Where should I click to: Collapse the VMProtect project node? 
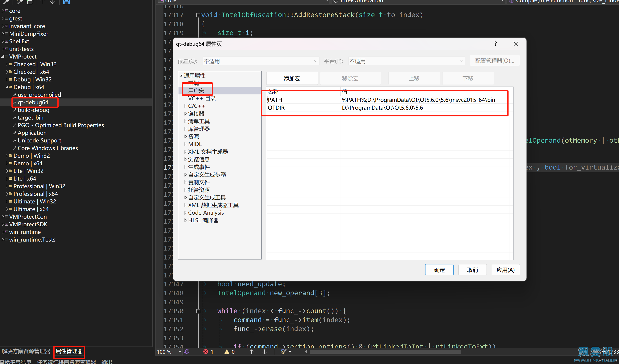pos(3,57)
